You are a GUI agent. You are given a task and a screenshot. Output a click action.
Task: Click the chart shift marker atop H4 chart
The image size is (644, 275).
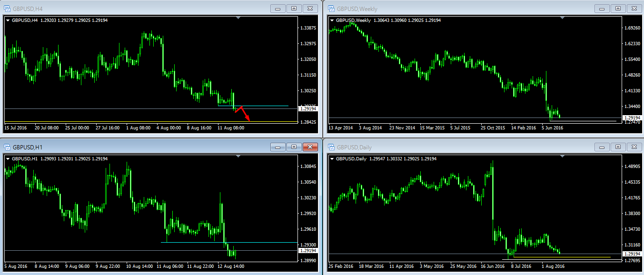pyautogui.click(x=238, y=18)
